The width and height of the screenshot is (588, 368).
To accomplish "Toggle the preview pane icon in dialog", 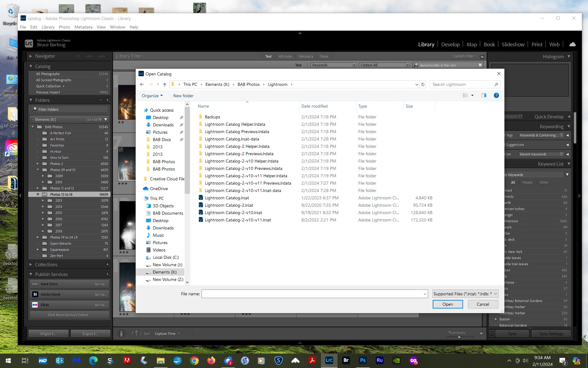I will coord(484,96).
